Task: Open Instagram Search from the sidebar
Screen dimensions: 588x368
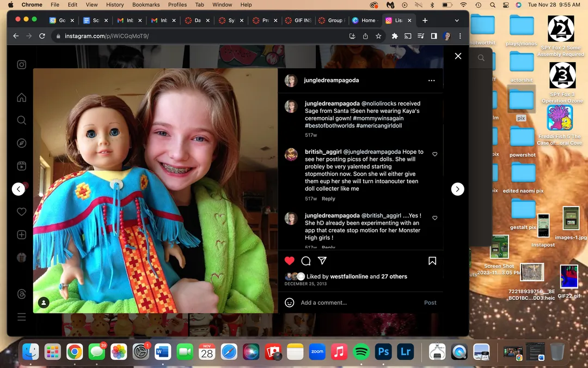Action: tap(21, 119)
